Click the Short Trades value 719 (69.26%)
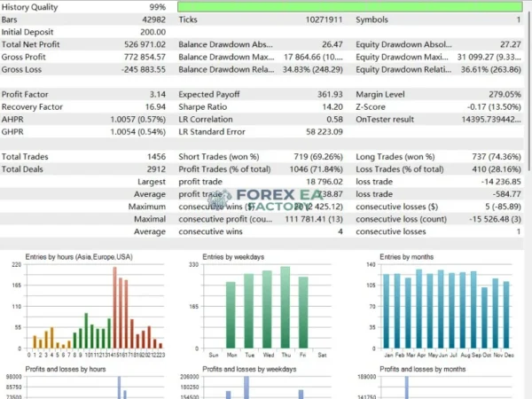532x399 pixels. (x=318, y=157)
